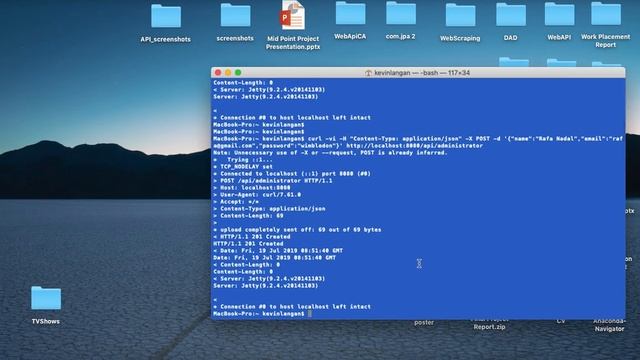
Task: Click the 'Host: localhost:8080' line
Action: [x=251, y=188]
